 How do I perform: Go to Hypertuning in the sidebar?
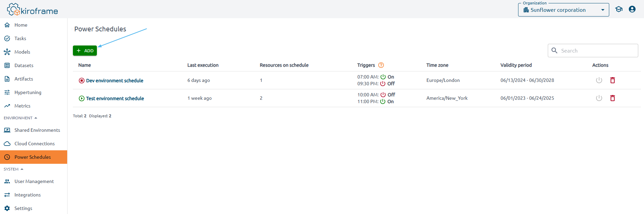pos(28,92)
